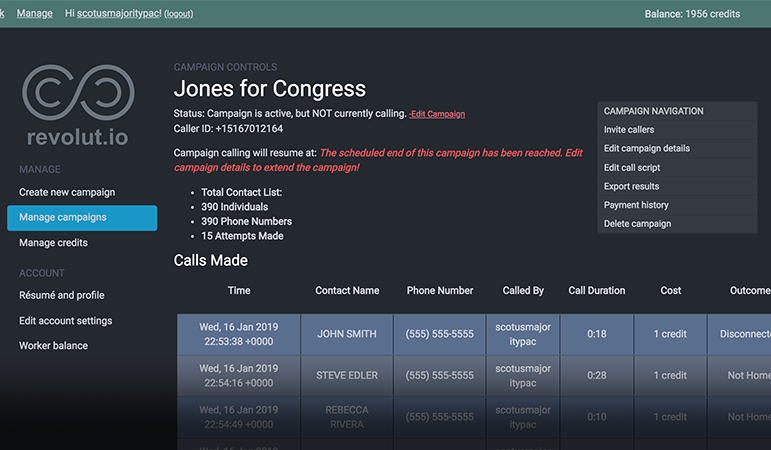771x450 pixels.
Task: Click the red Edit Campaign link
Action: pyautogui.click(x=437, y=114)
